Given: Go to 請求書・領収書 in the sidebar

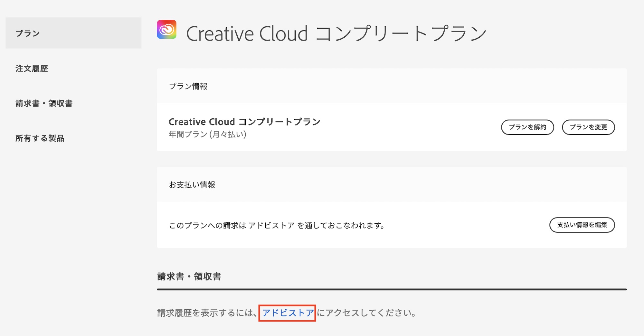Looking at the screenshot, I should [x=44, y=103].
